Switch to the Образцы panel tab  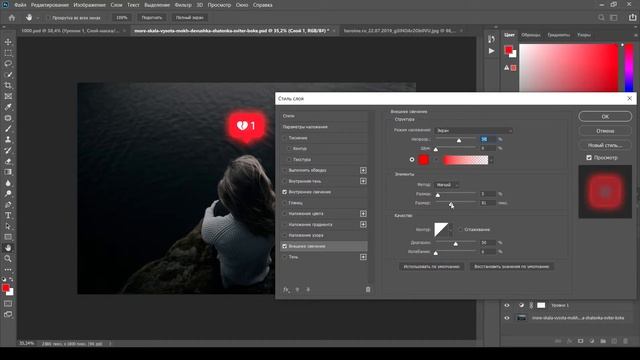coord(531,35)
